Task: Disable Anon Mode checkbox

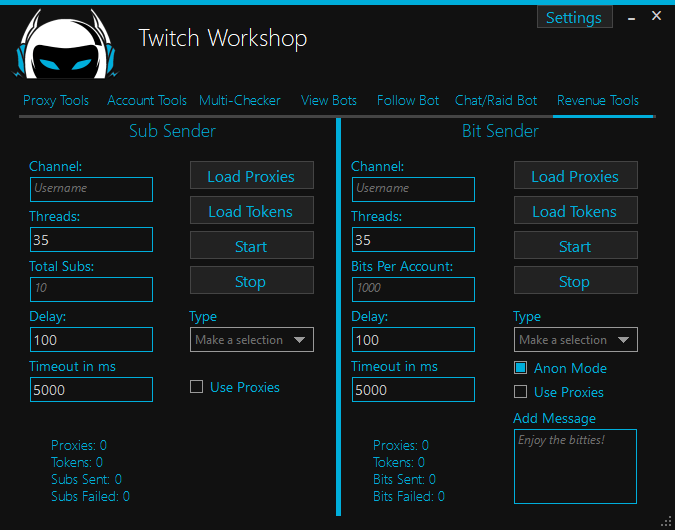Action: [x=521, y=368]
